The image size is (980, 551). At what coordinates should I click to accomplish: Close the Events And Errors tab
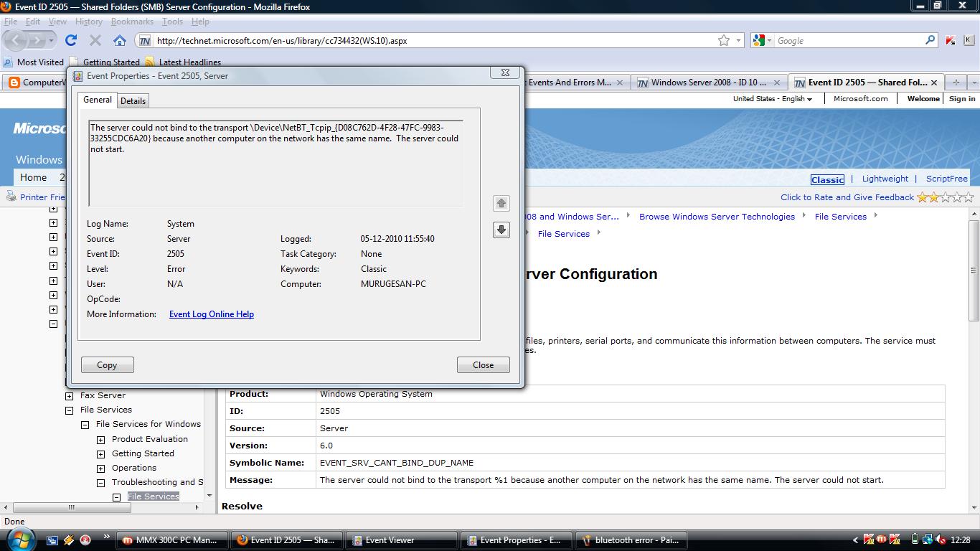pyautogui.click(x=618, y=83)
